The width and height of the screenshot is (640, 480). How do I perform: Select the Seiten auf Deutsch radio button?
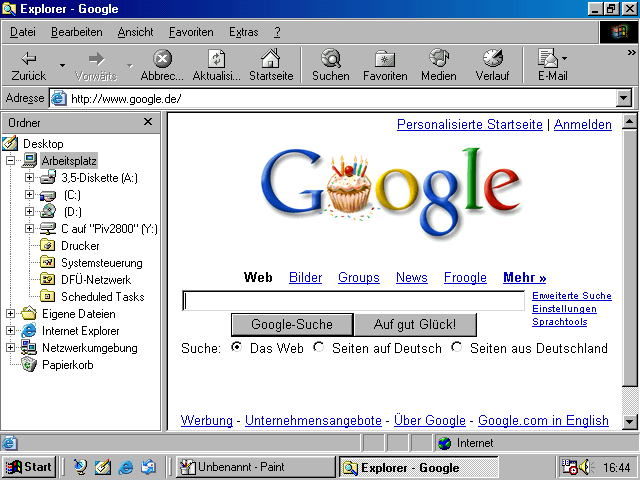tap(318, 347)
